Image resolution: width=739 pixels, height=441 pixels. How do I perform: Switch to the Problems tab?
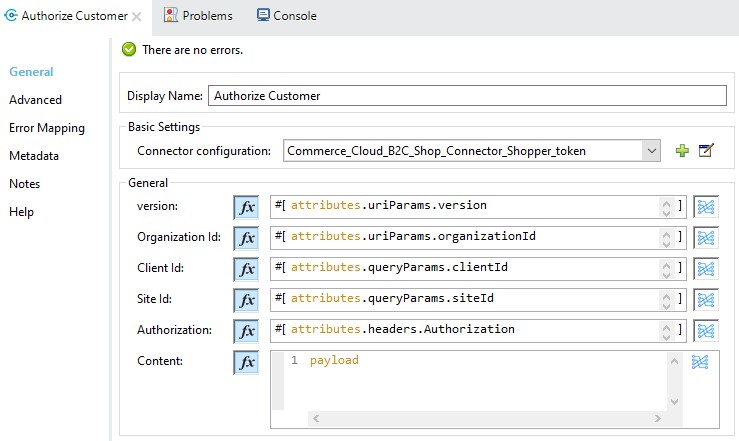198,16
